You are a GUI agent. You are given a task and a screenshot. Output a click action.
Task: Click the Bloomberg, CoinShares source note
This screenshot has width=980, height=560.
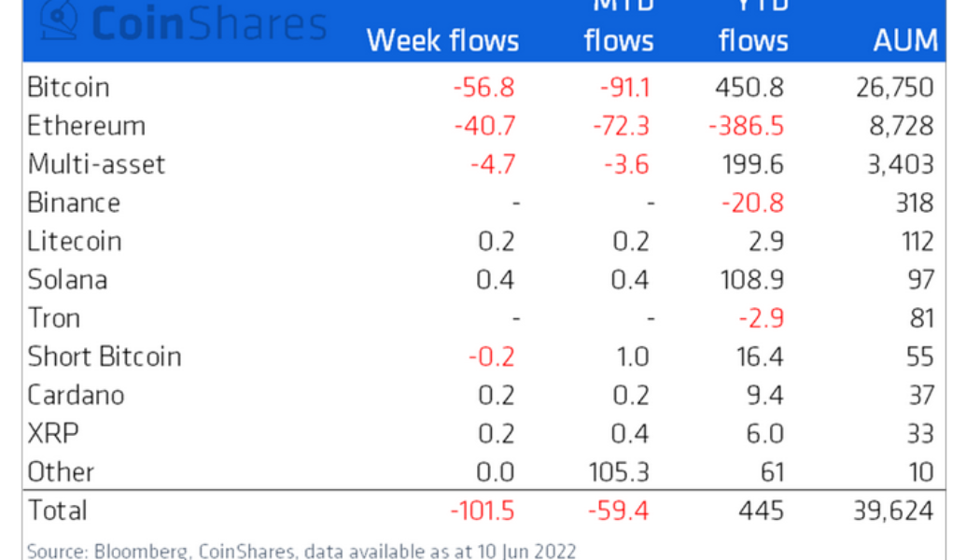301,551
